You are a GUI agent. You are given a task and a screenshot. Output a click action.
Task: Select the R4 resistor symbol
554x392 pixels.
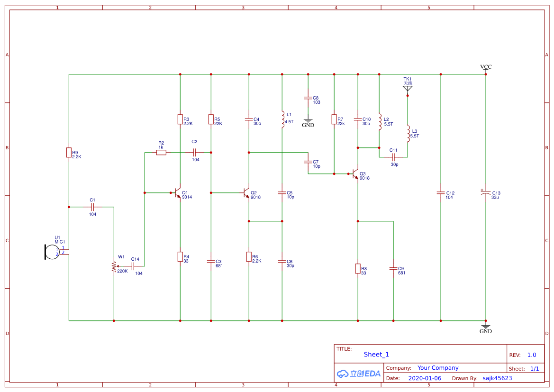[x=180, y=256]
